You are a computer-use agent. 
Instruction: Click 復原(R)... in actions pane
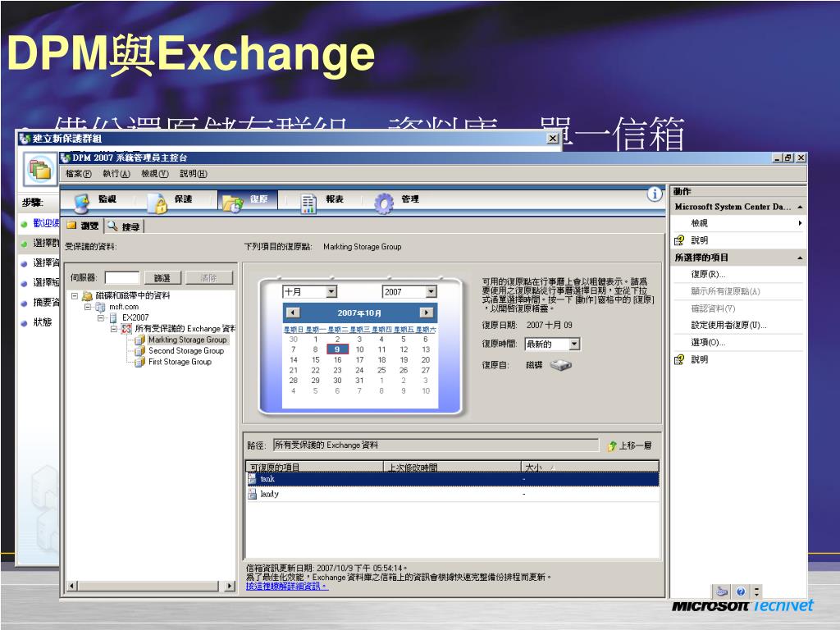coord(708,274)
